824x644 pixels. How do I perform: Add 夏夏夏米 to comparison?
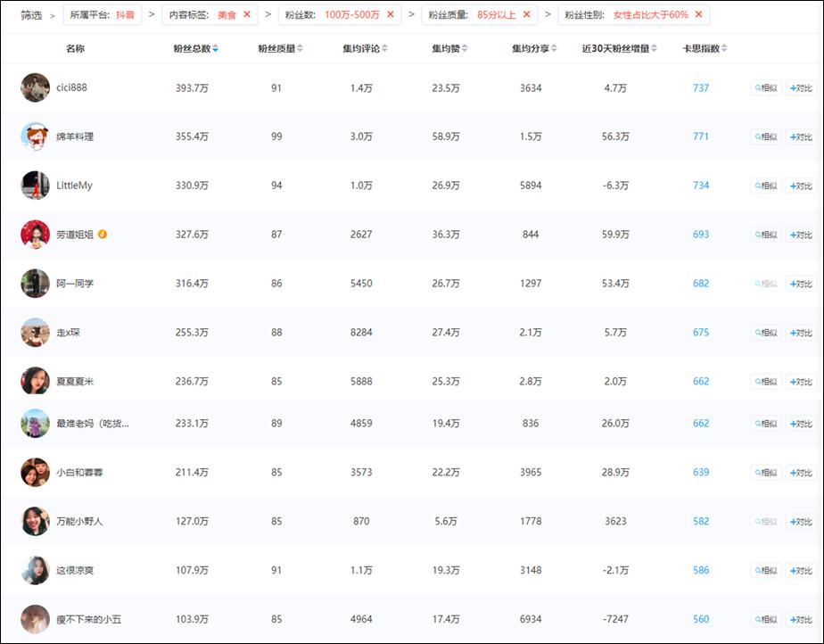click(801, 382)
